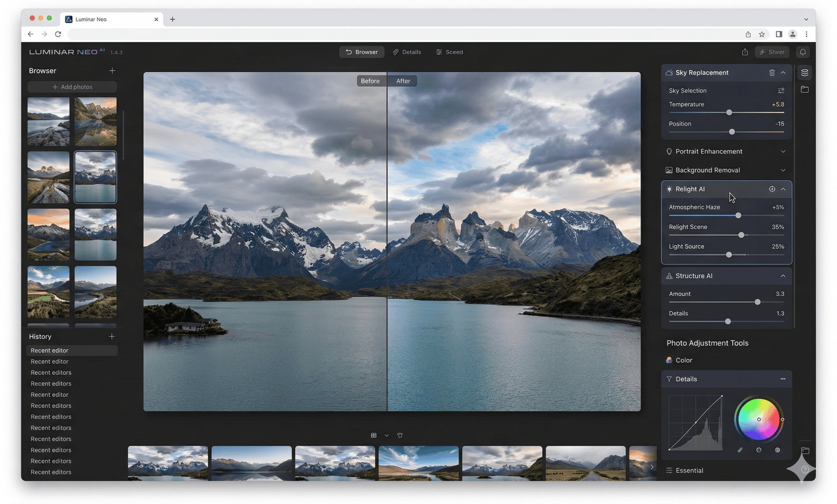Screen dimensions: 837x504
Task: Click the Add photos button
Action: 72,87
